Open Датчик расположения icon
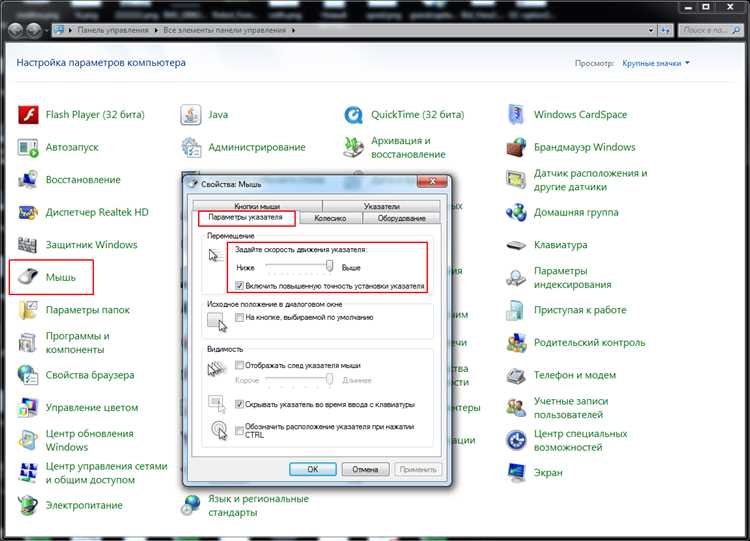Screen dimensions: 750x541 click(x=516, y=180)
